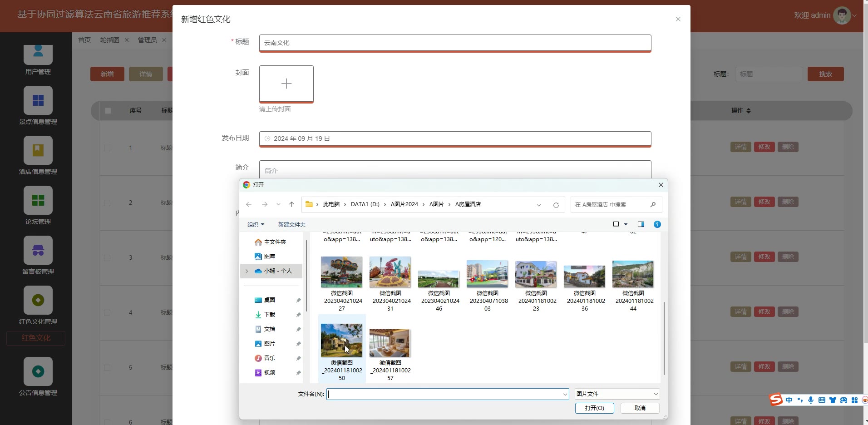Image resolution: width=868 pixels, height=425 pixels.
Task: Click 取消 to cancel file dialog
Action: (x=640, y=408)
